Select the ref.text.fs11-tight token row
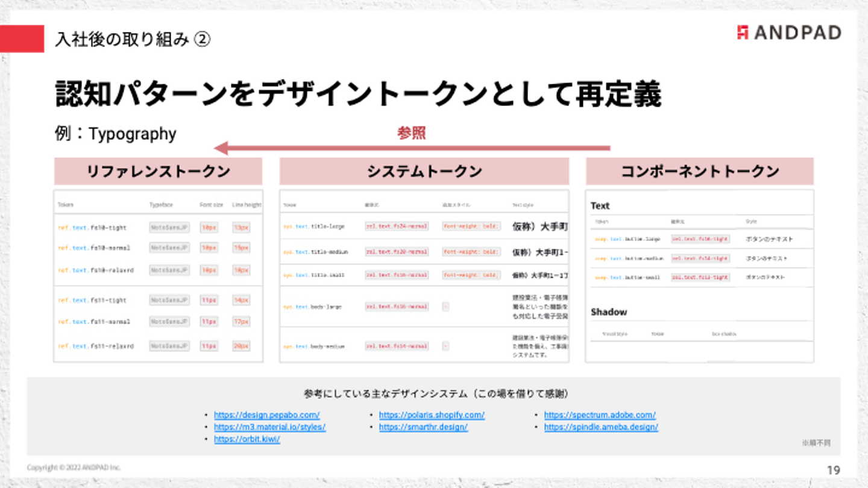 [158, 300]
